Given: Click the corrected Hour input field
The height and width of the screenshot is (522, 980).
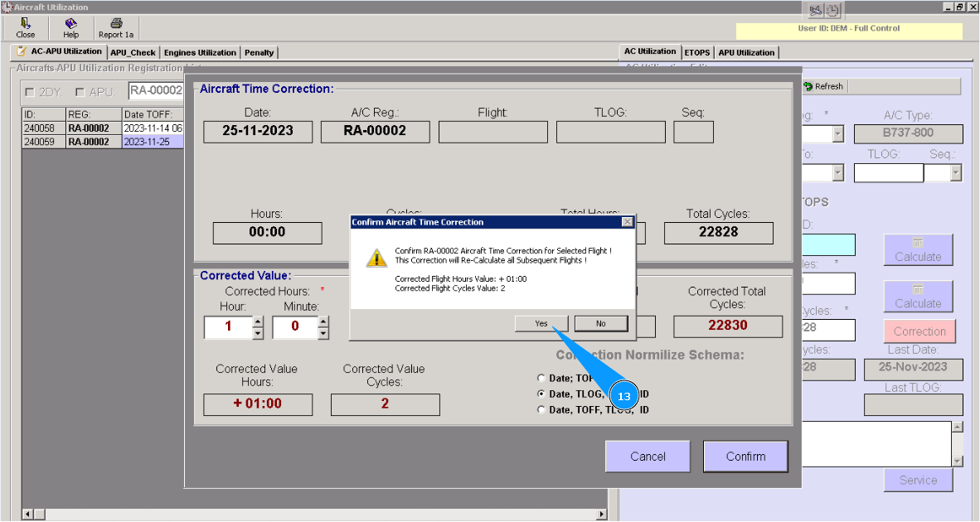Looking at the screenshot, I should click(228, 327).
